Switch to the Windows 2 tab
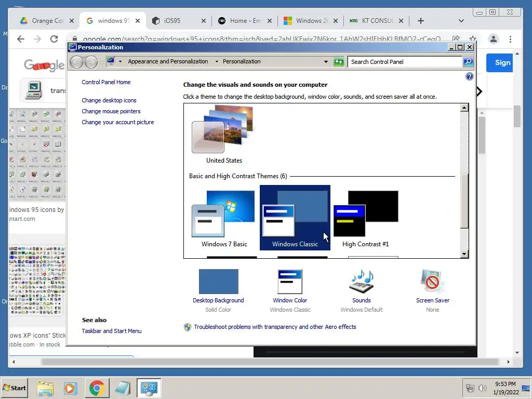This screenshot has width=532, height=399. click(311, 21)
